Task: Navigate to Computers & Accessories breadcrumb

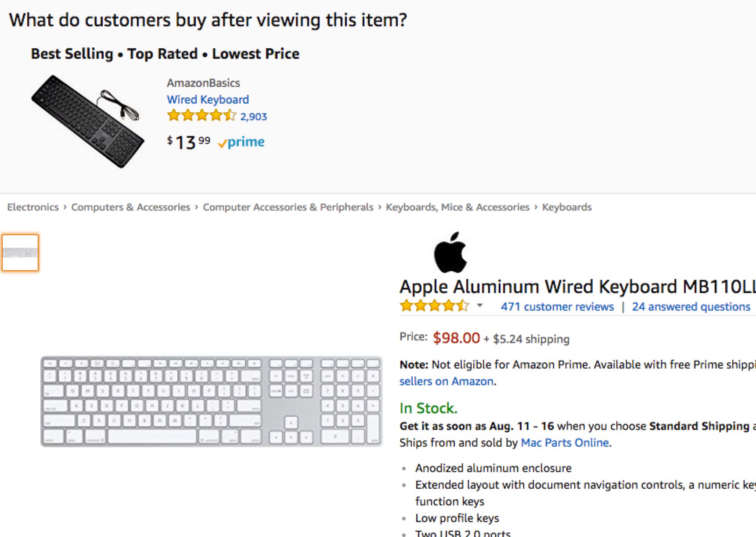Action: (x=130, y=207)
